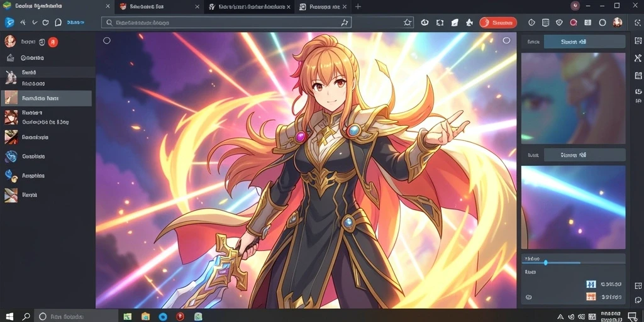Click the search input field in top toolbar
Viewport: 644px width, 322px height.
pyautogui.click(x=226, y=23)
